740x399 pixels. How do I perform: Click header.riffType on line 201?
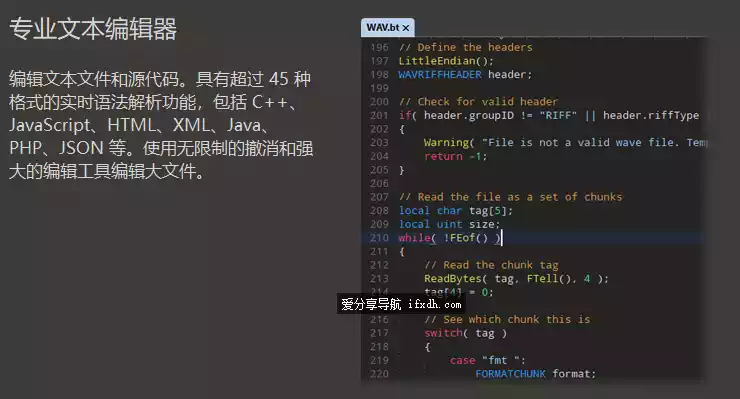point(651,115)
